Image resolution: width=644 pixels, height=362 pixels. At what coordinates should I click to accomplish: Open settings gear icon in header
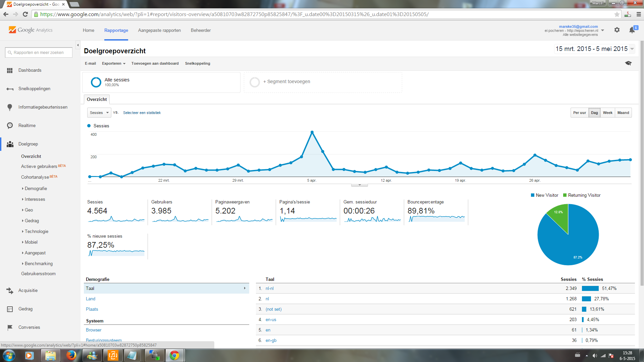point(617,30)
